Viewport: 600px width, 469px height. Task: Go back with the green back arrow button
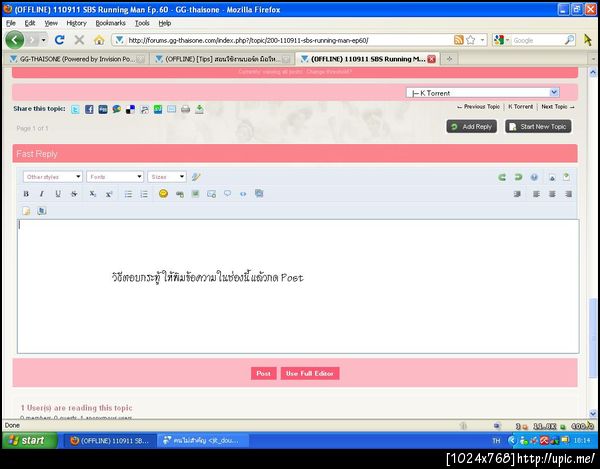[x=15, y=39]
